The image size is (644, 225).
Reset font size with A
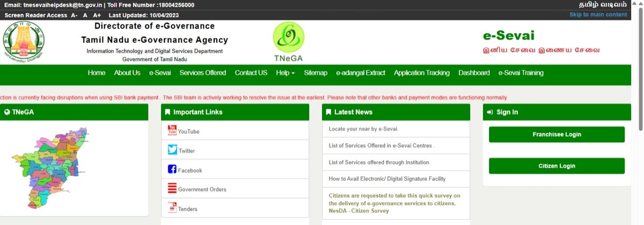(x=85, y=15)
